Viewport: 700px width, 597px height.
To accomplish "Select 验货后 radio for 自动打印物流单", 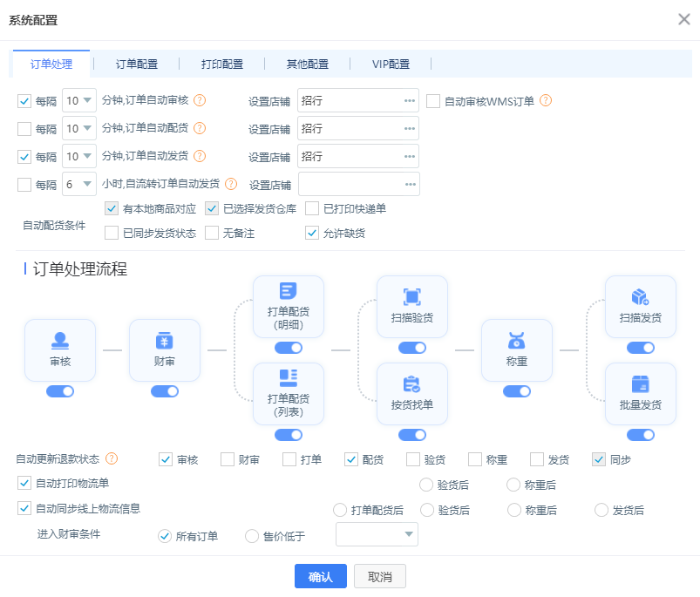I will click(x=426, y=485).
